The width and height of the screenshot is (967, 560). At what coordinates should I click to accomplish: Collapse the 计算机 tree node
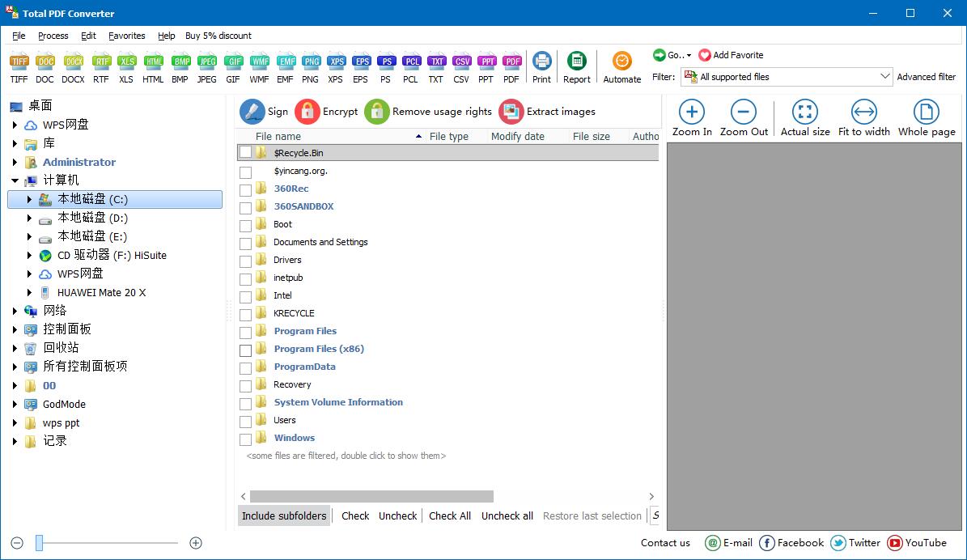(15, 180)
